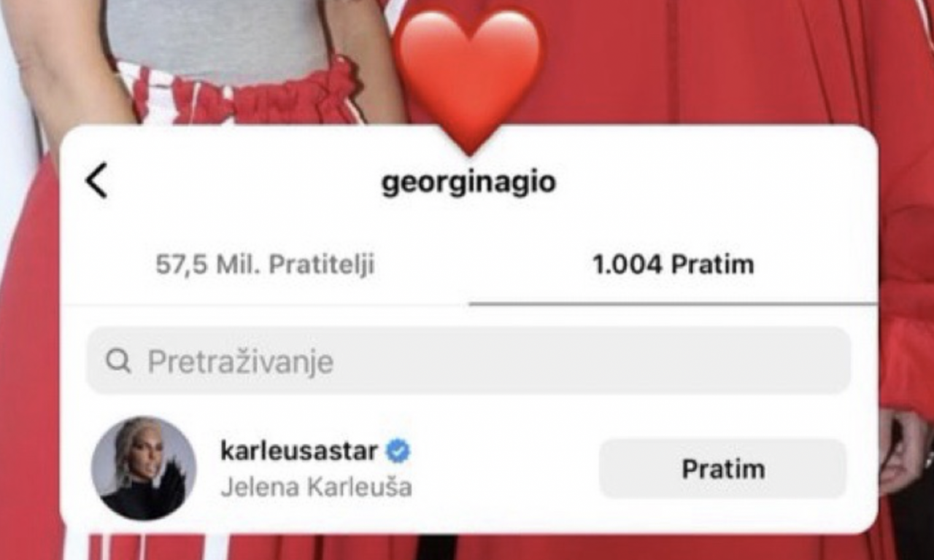
Task: Click the red jacket area beside the heart
Action: (x=693, y=66)
